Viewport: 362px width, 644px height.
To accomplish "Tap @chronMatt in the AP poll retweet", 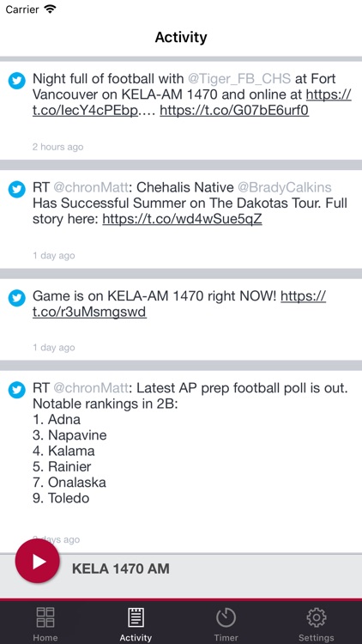I will (x=91, y=388).
